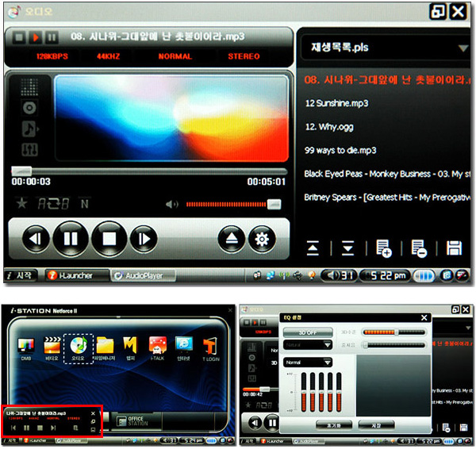Image resolution: width=476 pixels, height=449 pixels.
Task: Remove a file from the playlist
Action: pyautogui.click(x=419, y=248)
